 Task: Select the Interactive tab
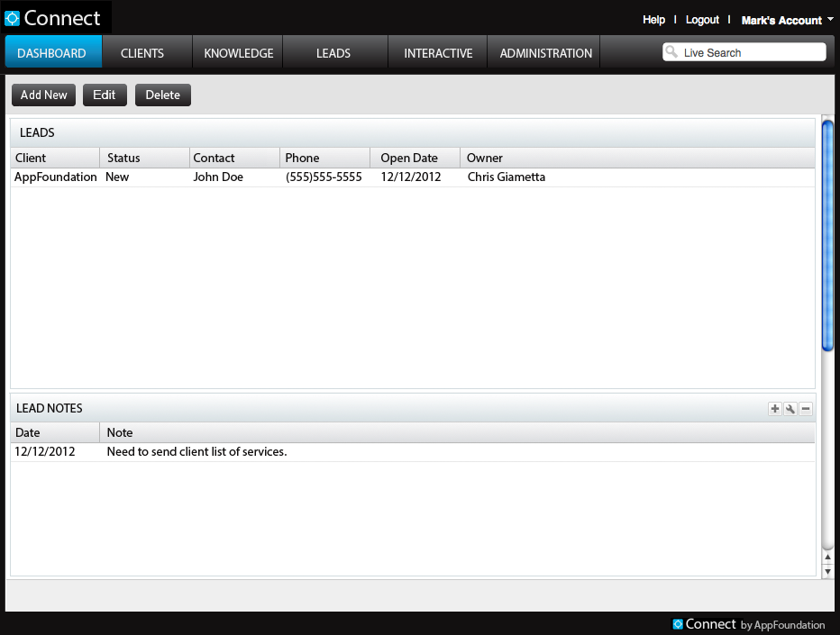438,53
